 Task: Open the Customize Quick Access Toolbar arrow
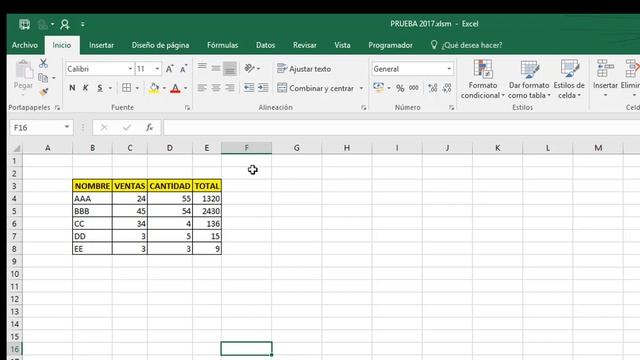(x=82, y=24)
